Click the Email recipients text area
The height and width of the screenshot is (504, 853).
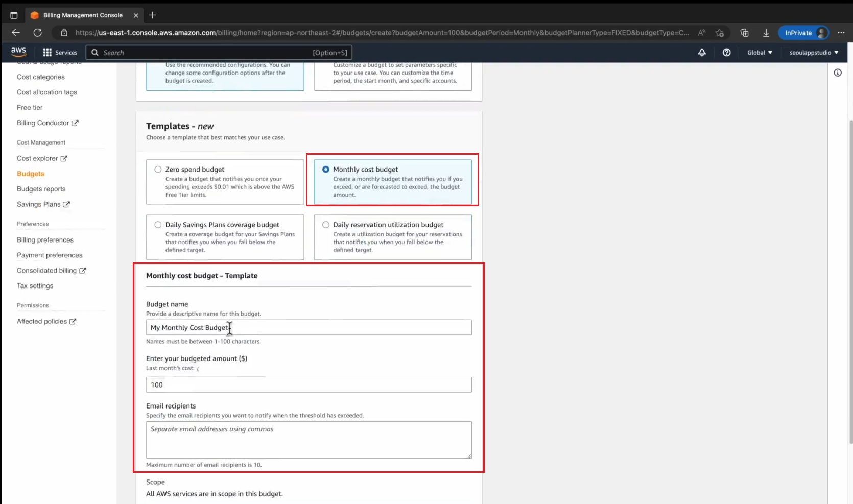coord(309,440)
